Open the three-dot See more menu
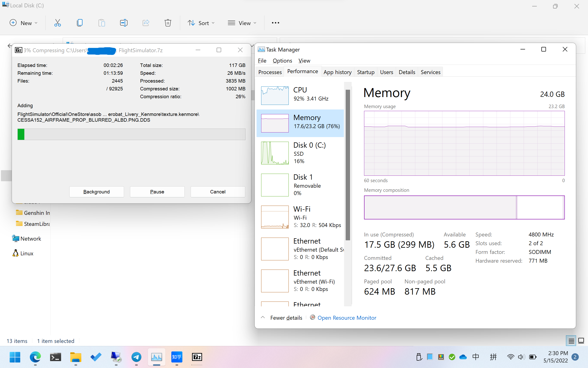 pyautogui.click(x=275, y=23)
